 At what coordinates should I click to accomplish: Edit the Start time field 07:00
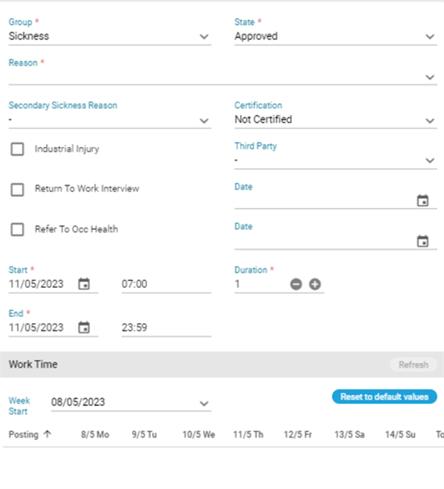click(166, 284)
